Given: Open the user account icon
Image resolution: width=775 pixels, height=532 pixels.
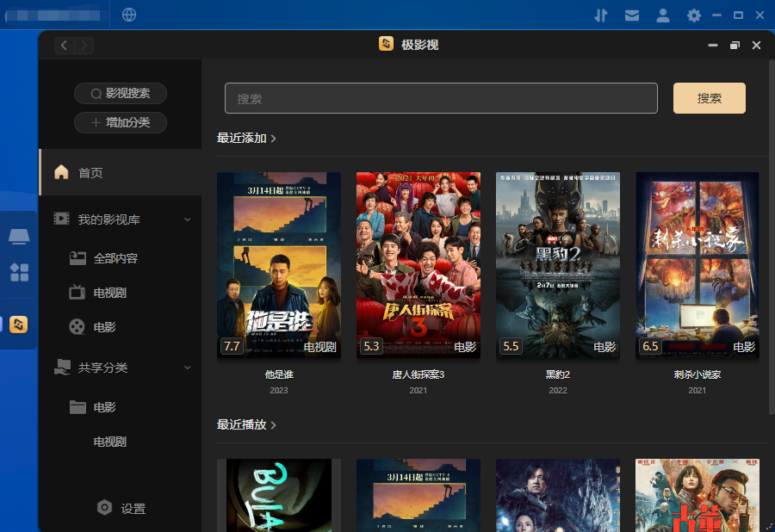Looking at the screenshot, I should coord(663,15).
